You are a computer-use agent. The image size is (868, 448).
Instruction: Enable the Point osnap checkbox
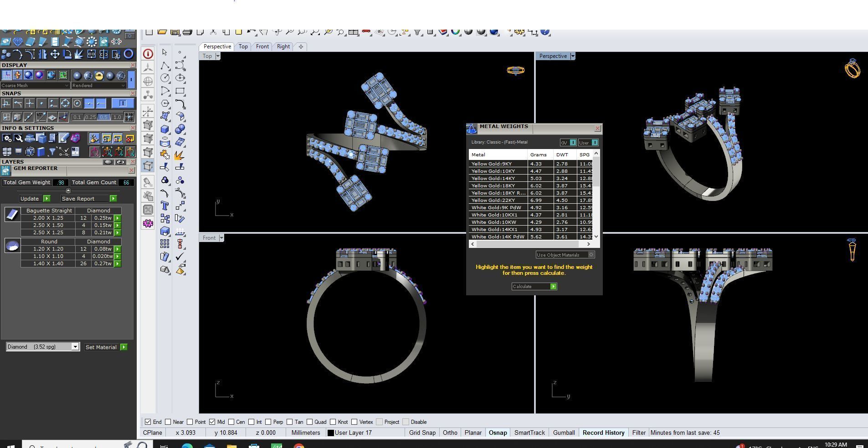[x=190, y=422]
